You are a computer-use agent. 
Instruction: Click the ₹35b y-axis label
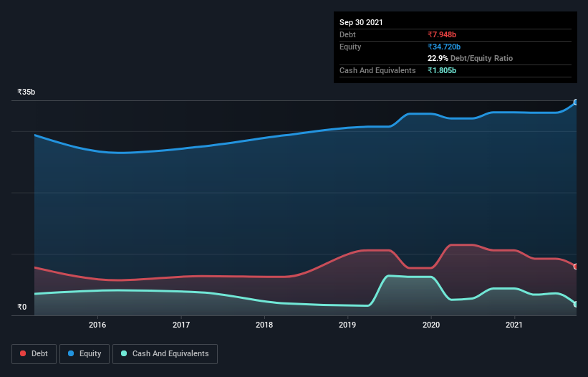click(26, 92)
